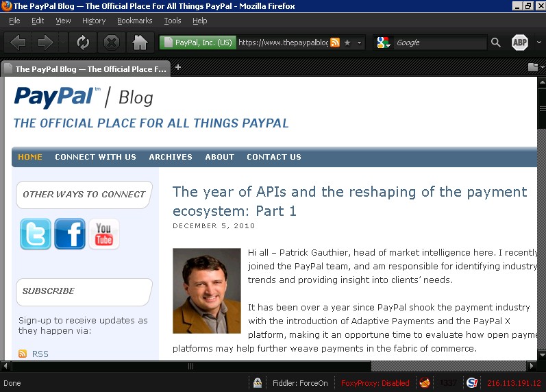Open the File menu
Screen dimensions: 546x392
14,21
